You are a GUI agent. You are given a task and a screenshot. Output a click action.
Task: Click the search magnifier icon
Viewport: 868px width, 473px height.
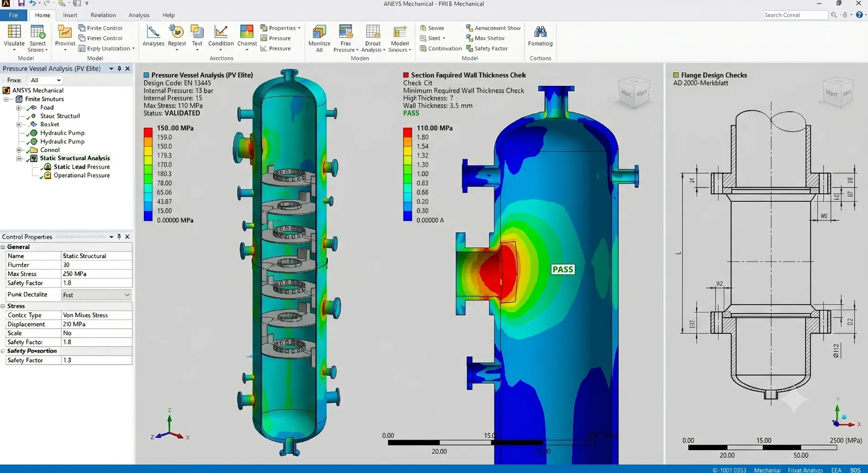click(834, 15)
